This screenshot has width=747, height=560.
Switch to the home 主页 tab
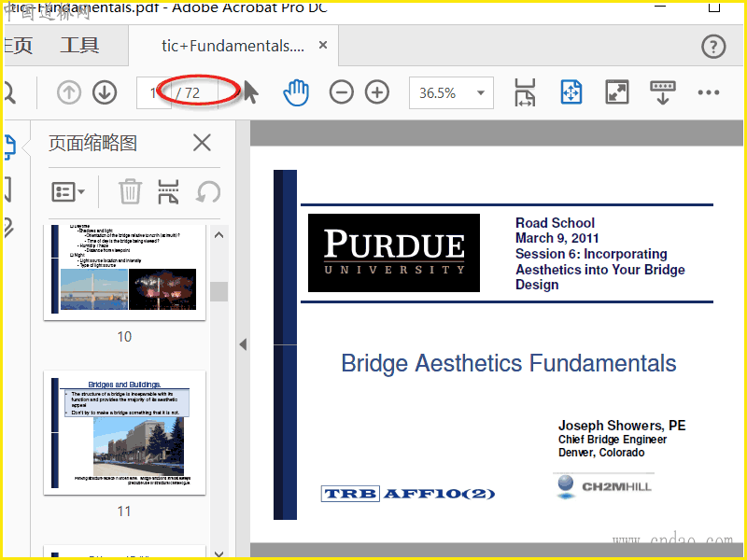(18, 46)
